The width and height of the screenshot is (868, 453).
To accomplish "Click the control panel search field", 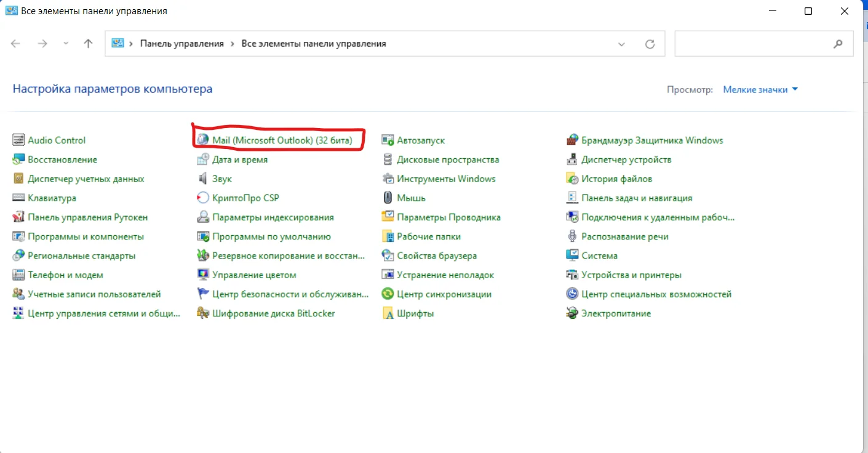I will [x=764, y=44].
